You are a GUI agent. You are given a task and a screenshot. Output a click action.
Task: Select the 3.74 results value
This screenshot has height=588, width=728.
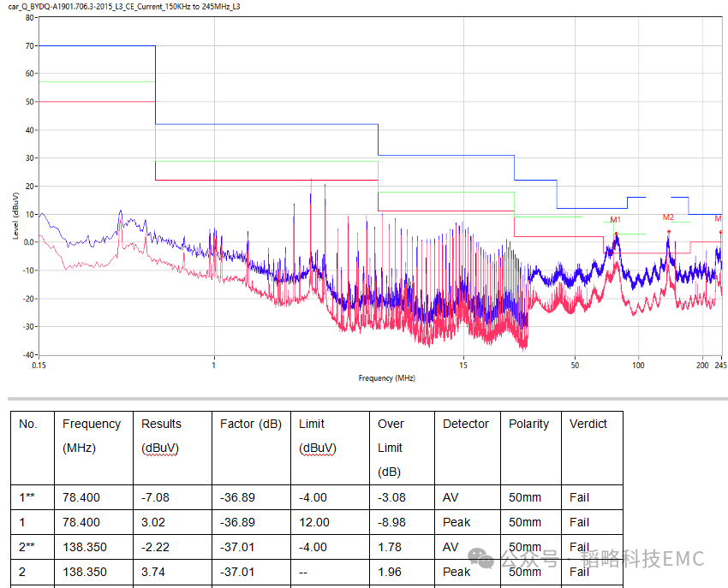coord(155,572)
